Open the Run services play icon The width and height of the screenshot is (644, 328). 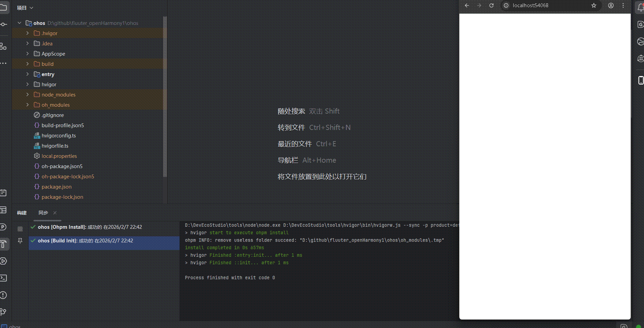click(3, 261)
